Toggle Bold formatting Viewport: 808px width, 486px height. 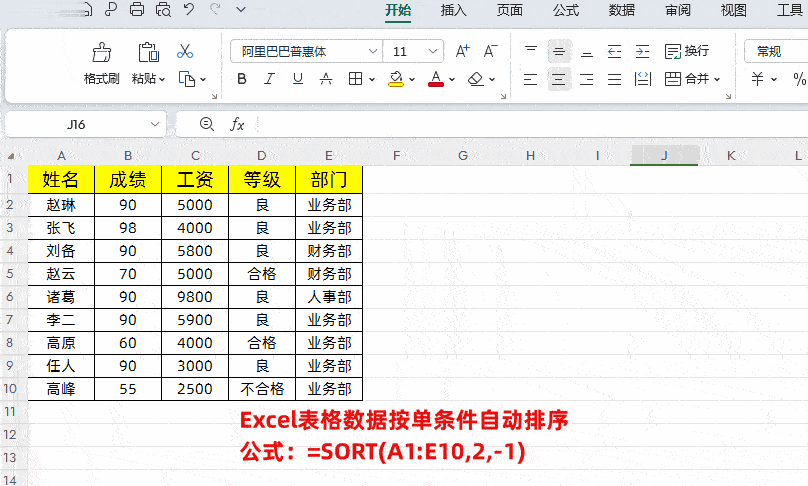[x=242, y=79]
